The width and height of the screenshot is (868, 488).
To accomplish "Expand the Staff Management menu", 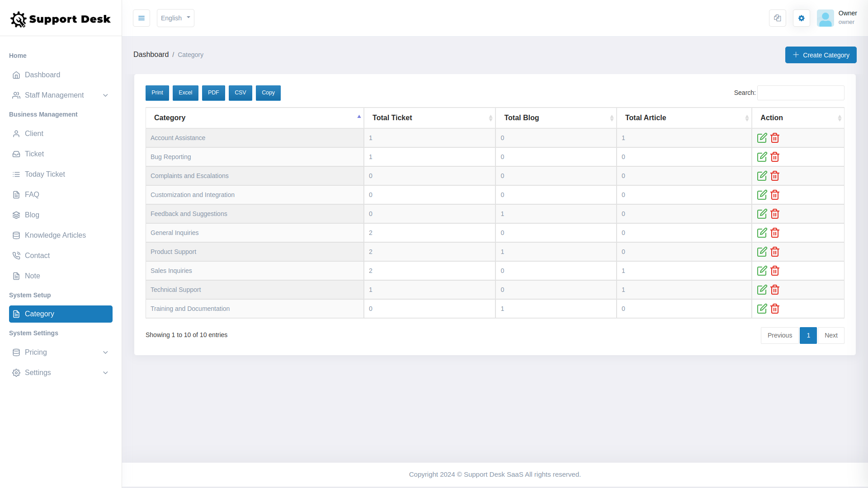I will (54, 95).
